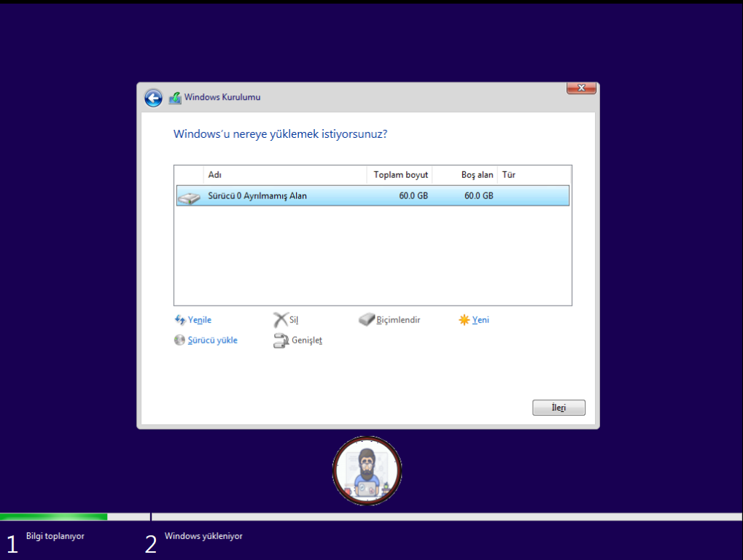Click the Sil text label

click(294, 320)
